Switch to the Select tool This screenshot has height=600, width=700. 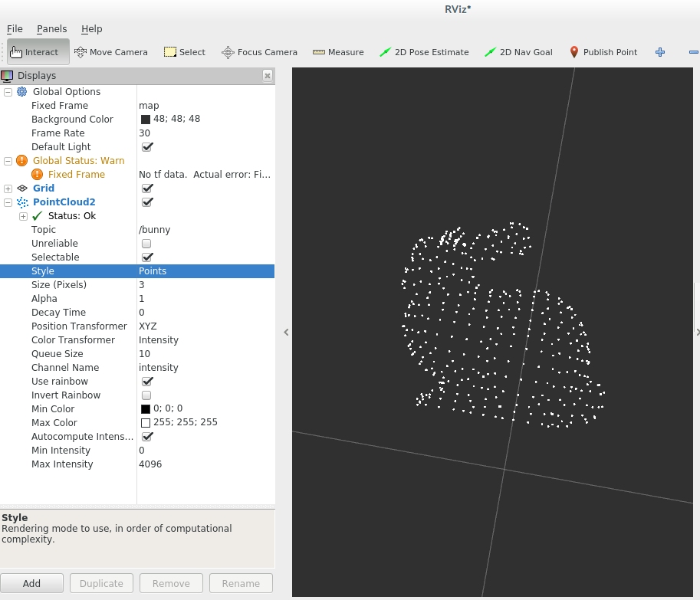(184, 51)
